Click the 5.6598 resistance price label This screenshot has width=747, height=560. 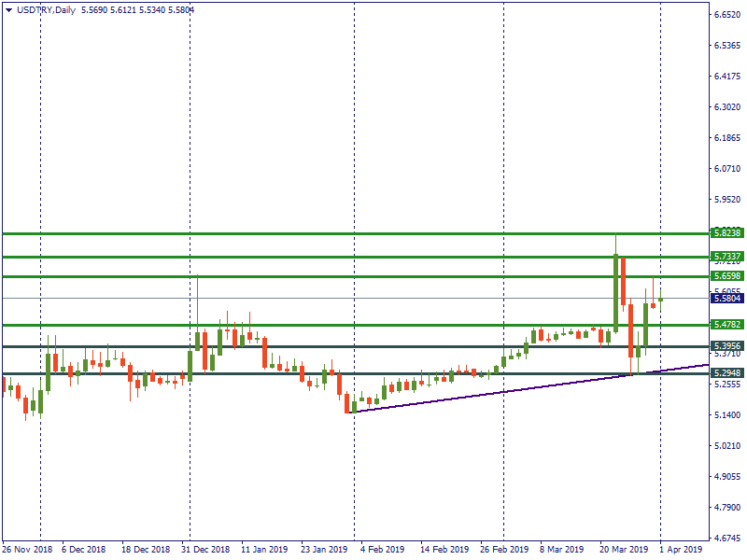tap(726, 276)
